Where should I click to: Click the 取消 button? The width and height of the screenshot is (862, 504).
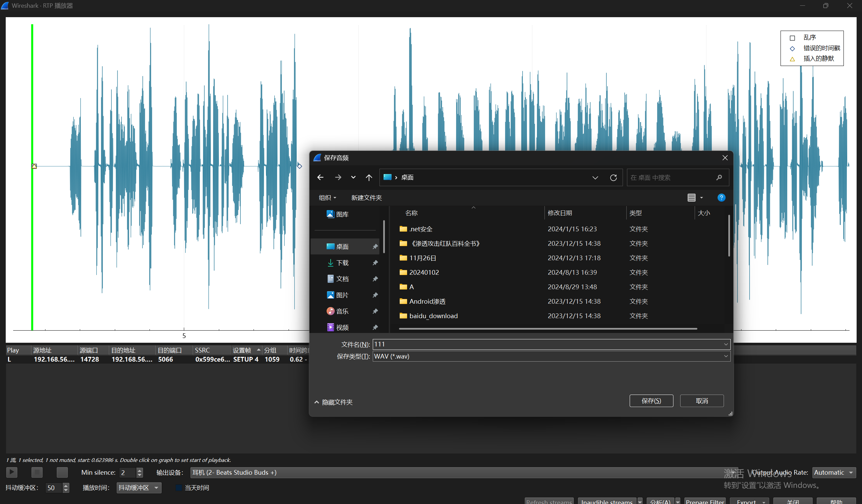pyautogui.click(x=702, y=401)
